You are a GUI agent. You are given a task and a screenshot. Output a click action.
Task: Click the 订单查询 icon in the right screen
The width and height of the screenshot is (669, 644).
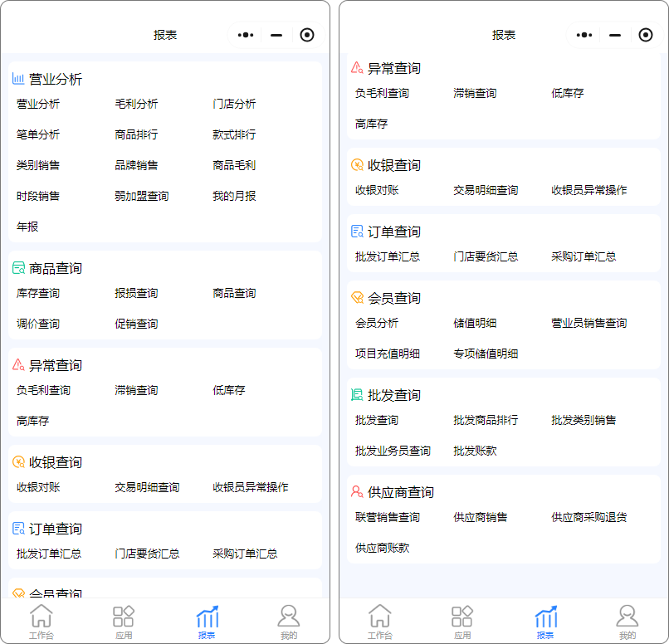point(357,232)
